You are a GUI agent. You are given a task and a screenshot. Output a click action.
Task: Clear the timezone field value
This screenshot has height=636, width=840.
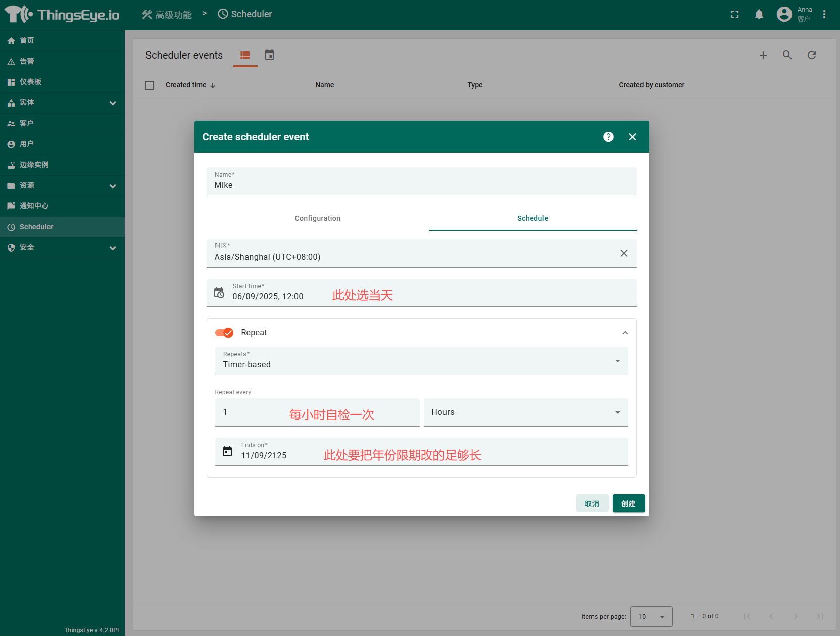[x=624, y=253]
